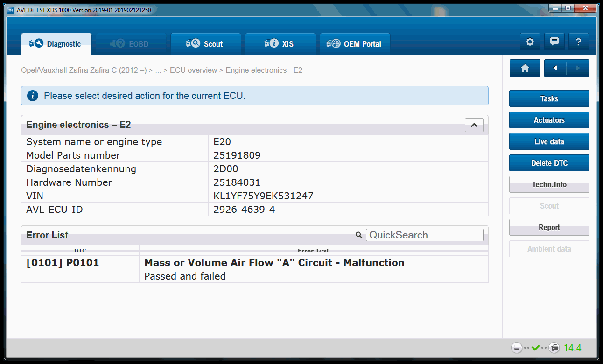Image resolution: width=603 pixels, height=364 pixels.
Task: Click the QuickSearch magnifier icon
Action: point(358,235)
